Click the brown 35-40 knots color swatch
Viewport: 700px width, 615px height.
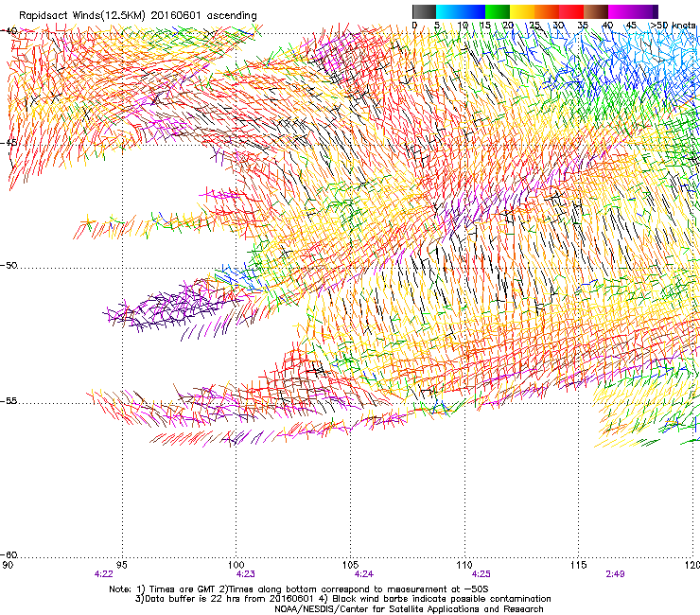pyautogui.click(x=596, y=11)
